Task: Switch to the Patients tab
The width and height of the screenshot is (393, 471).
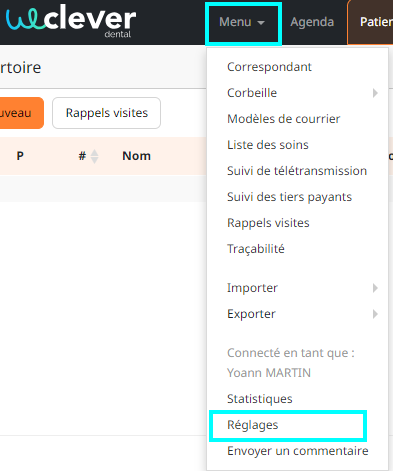Action: 371,22
